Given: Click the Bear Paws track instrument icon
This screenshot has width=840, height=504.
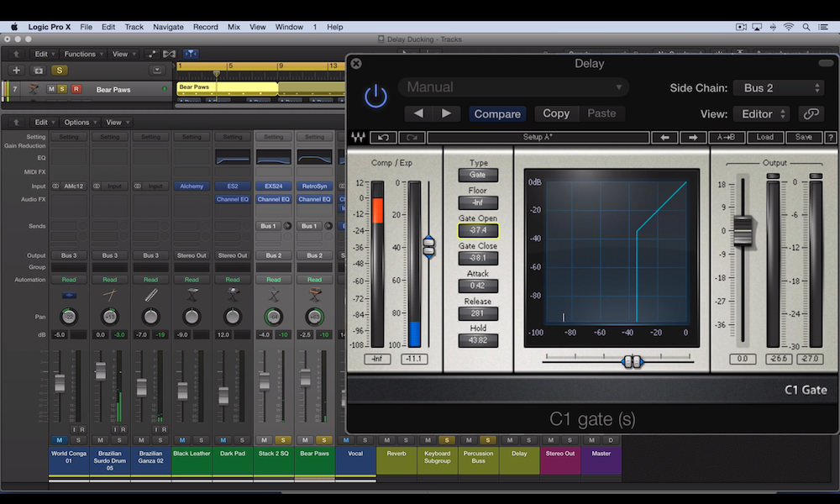Looking at the screenshot, I should pyautogui.click(x=34, y=89).
